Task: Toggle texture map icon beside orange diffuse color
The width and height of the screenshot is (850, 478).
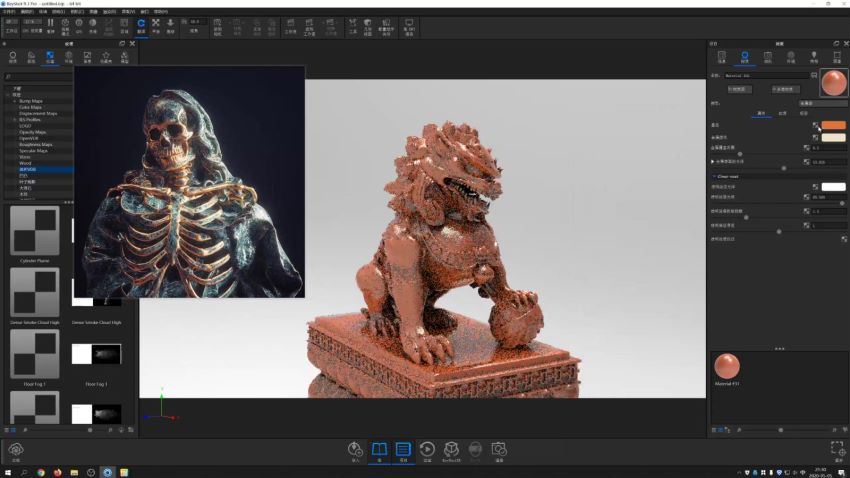Action: pyautogui.click(x=816, y=126)
